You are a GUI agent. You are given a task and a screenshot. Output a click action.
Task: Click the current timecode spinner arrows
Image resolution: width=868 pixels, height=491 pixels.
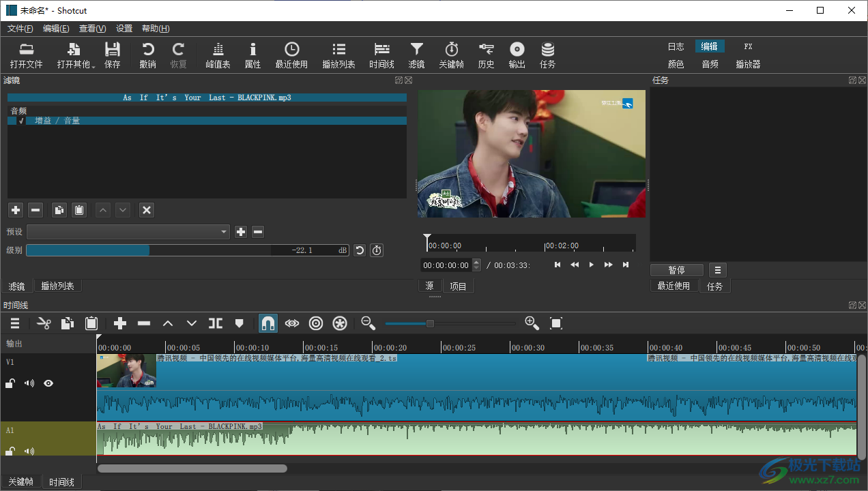[476, 265]
